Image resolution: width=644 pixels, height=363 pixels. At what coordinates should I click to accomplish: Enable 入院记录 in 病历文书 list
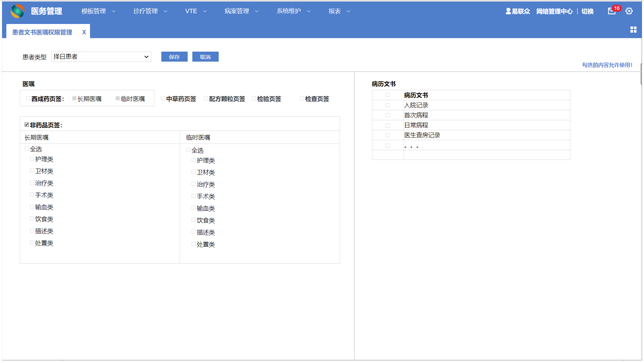[387, 105]
